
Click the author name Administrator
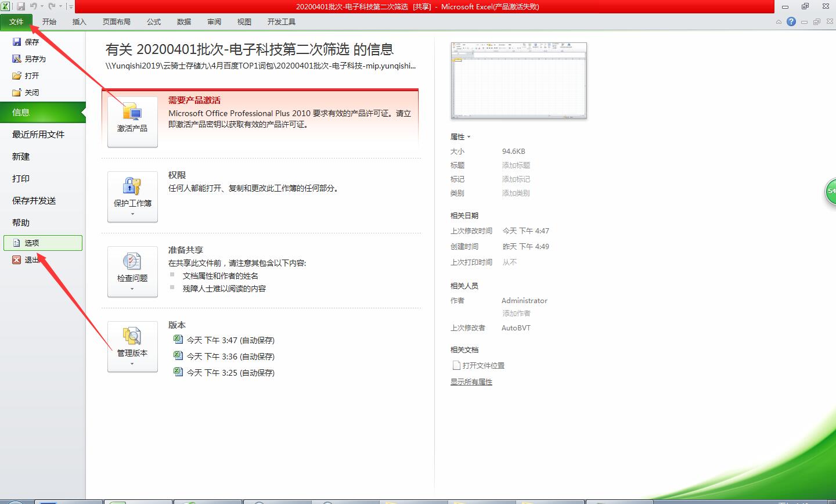click(524, 301)
